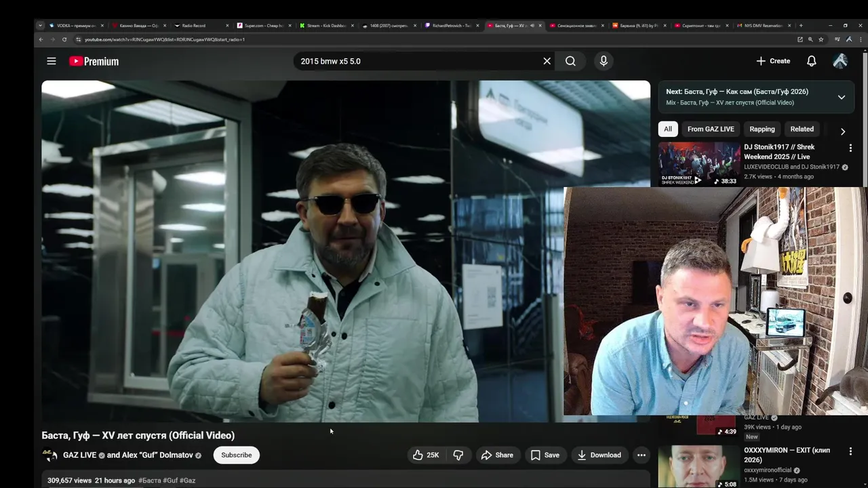The height and width of the screenshot is (488, 868).
Task: Reload the page with the refresh icon
Action: [64, 39]
